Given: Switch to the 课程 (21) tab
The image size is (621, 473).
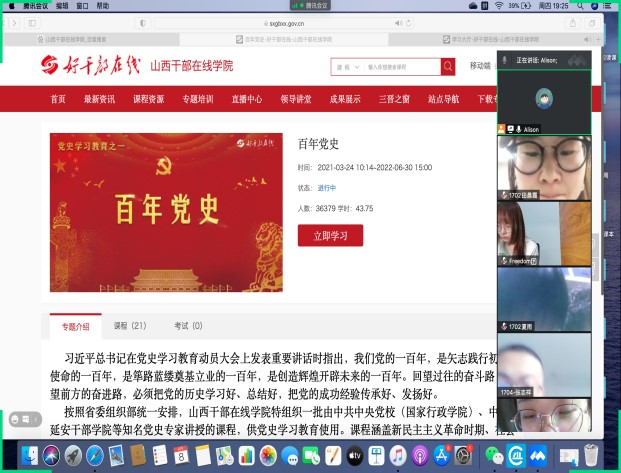Looking at the screenshot, I should (130, 326).
